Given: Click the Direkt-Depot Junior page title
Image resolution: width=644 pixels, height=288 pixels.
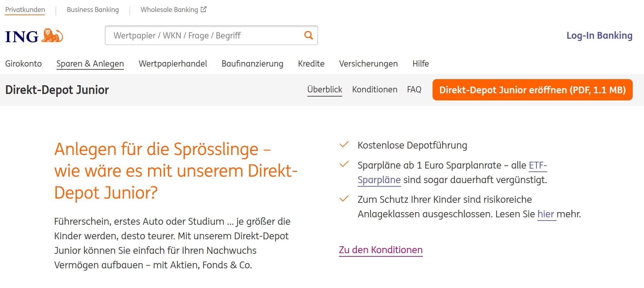Looking at the screenshot, I should (x=57, y=90).
